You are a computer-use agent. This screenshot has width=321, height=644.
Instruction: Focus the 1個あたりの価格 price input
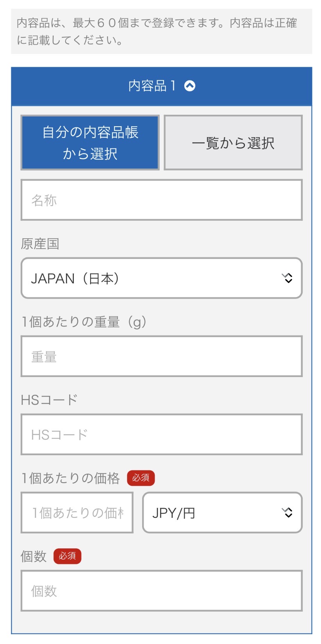coord(77,513)
